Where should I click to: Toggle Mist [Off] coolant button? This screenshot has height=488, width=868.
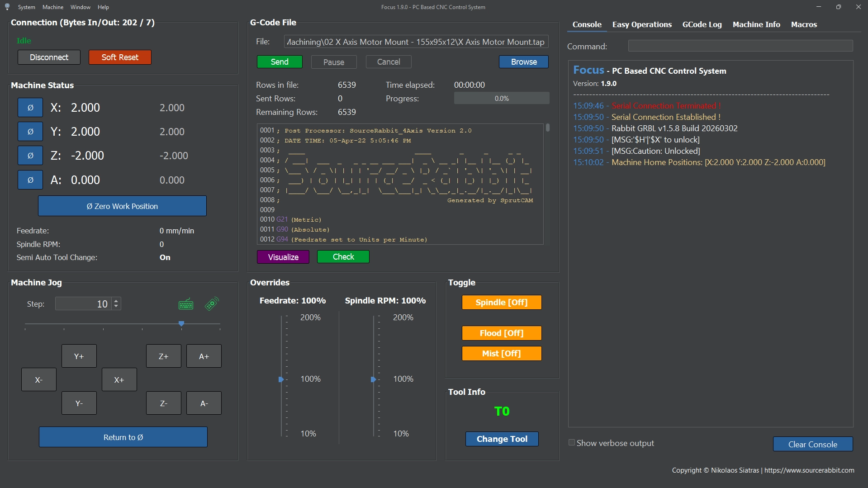pos(501,354)
